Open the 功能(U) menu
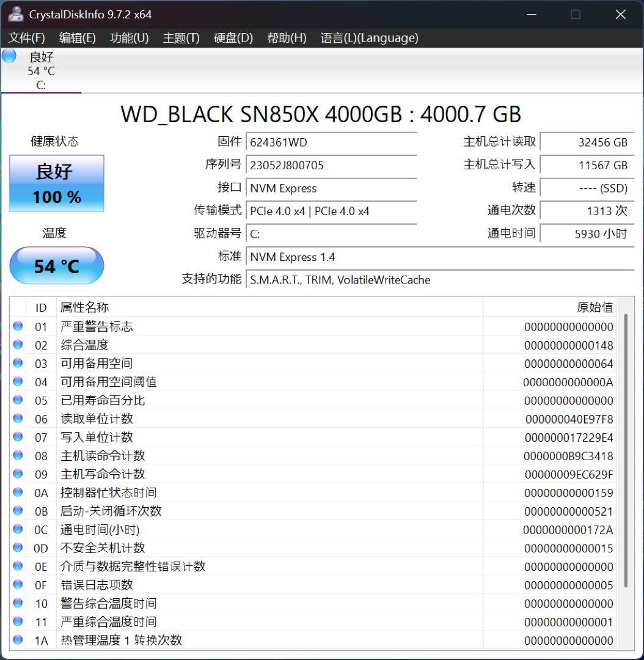The image size is (644, 660). pos(129,37)
